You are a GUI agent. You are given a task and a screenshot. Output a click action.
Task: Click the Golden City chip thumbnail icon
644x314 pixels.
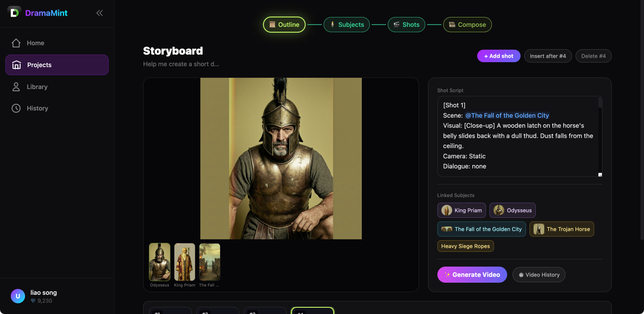(447, 229)
